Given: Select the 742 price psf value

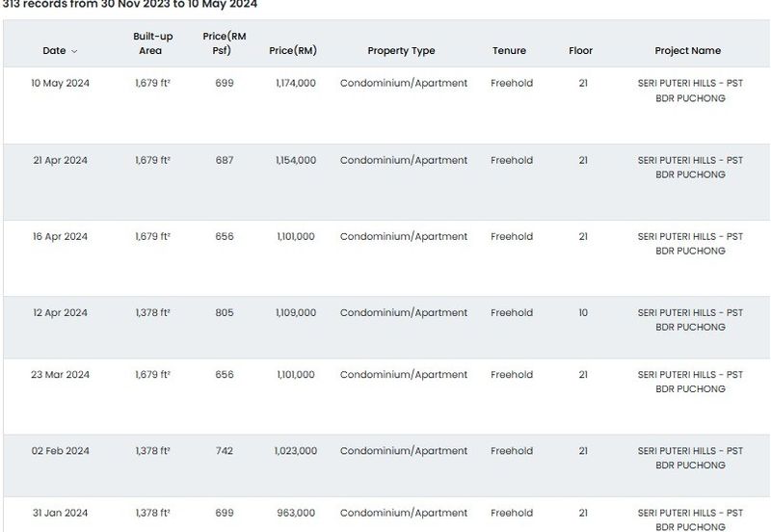Looking at the screenshot, I should 225,451.
